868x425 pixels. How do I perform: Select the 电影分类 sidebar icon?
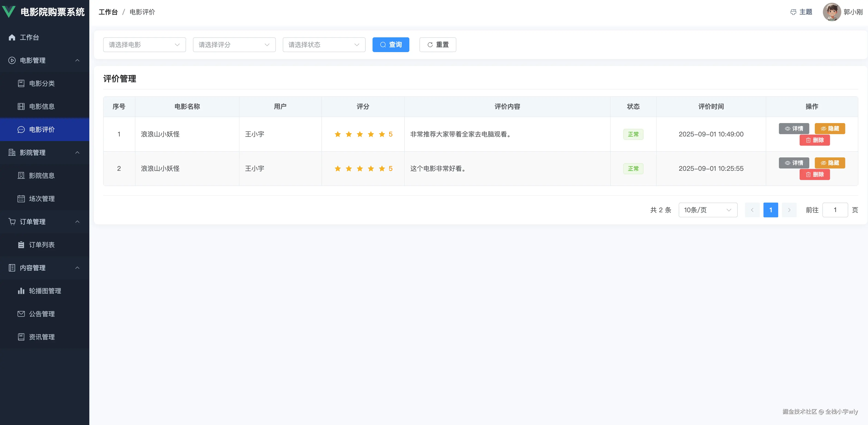(x=21, y=83)
